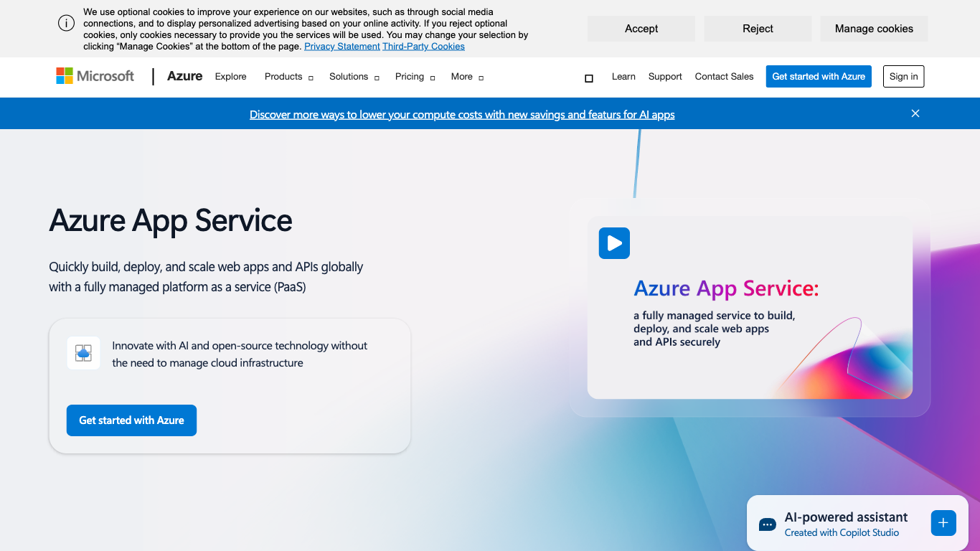
Task: Open the Learn link
Action: (623, 77)
